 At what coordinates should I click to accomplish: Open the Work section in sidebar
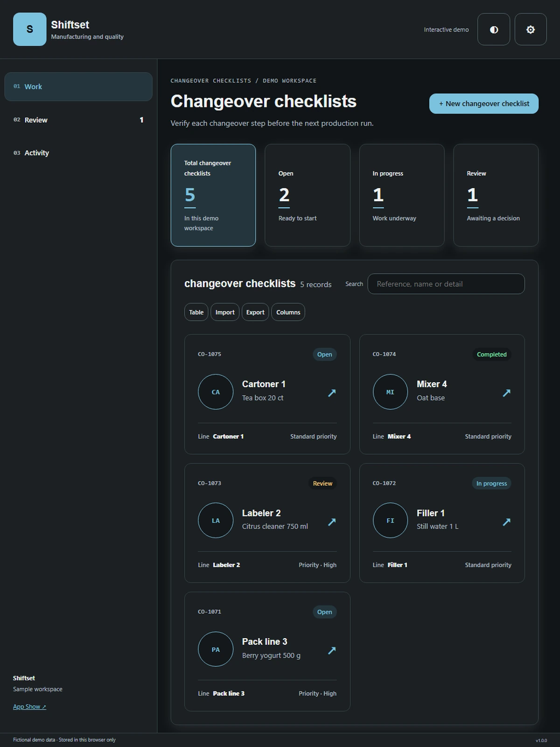78,87
